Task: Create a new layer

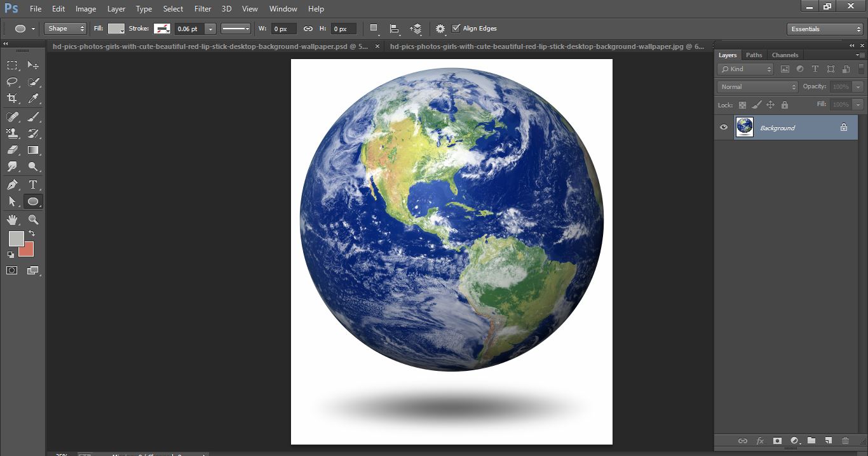Action: point(828,440)
